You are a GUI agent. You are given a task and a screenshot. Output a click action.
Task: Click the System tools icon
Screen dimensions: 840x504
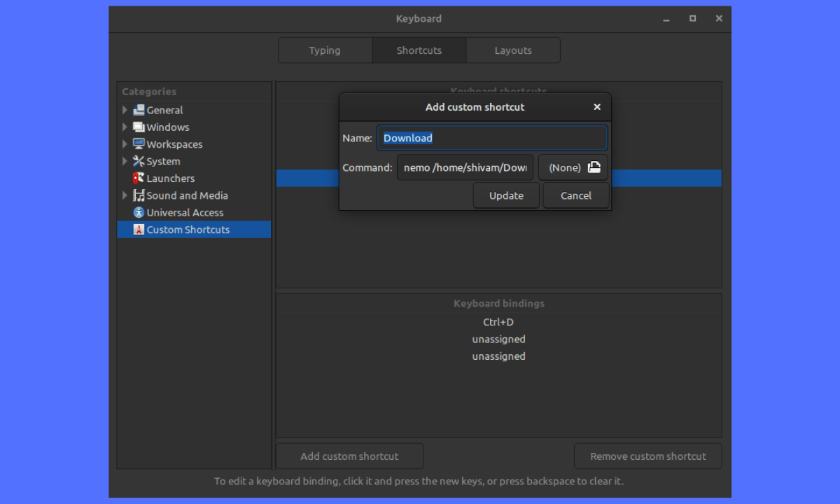[139, 162]
